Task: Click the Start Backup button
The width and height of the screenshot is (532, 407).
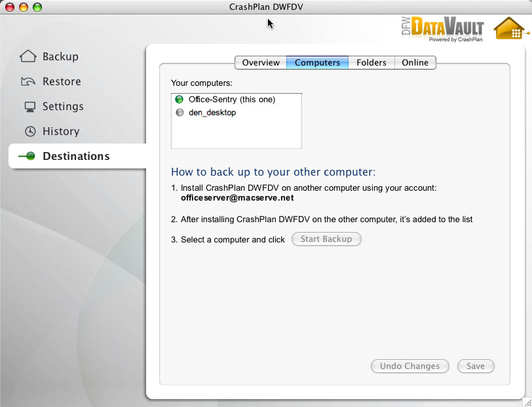Action: coord(326,239)
